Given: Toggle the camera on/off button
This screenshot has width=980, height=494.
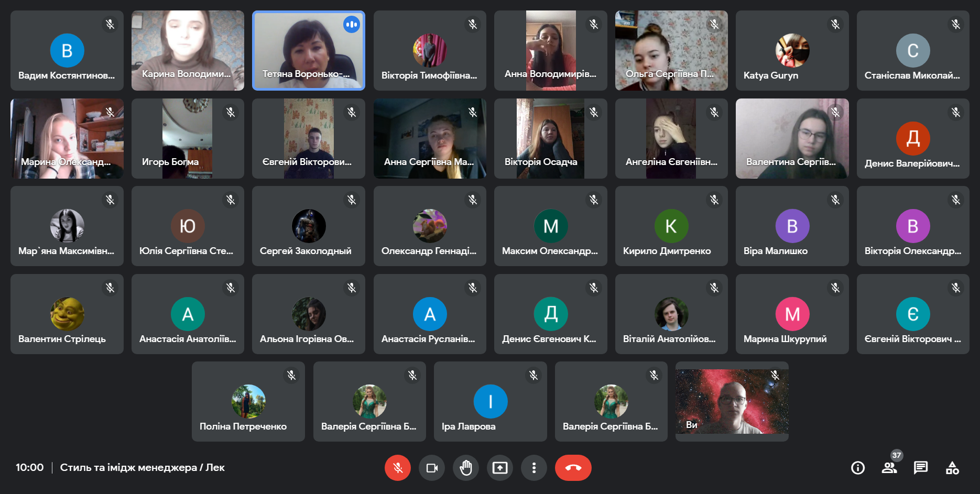Looking at the screenshot, I should (x=432, y=468).
